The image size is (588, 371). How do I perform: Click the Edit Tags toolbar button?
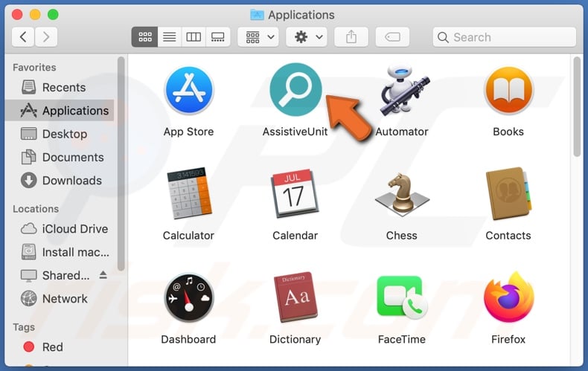pos(392,37)
